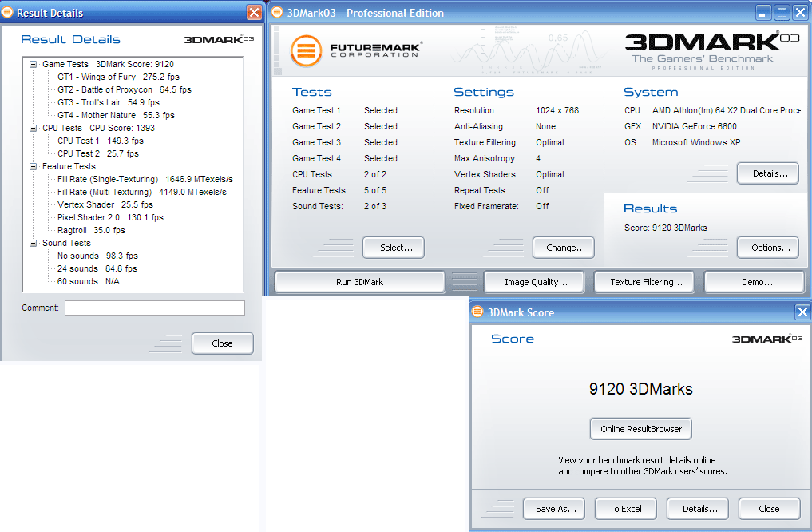Click Save As... in the Score window
The width and height of the screenshot is (812, 532).
click(x=554, y=509)
